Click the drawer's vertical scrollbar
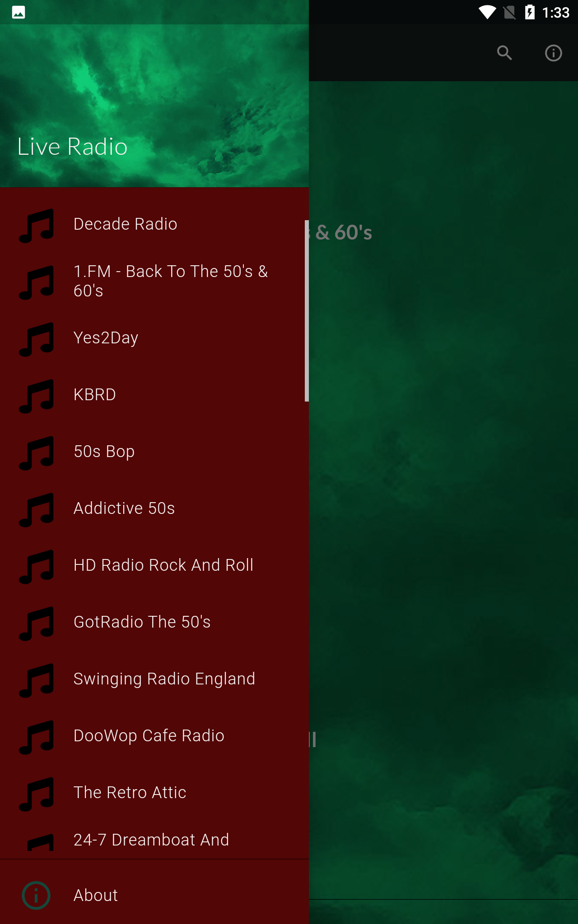This screenshot has width=578, height=924. click(x=307, y=311)
